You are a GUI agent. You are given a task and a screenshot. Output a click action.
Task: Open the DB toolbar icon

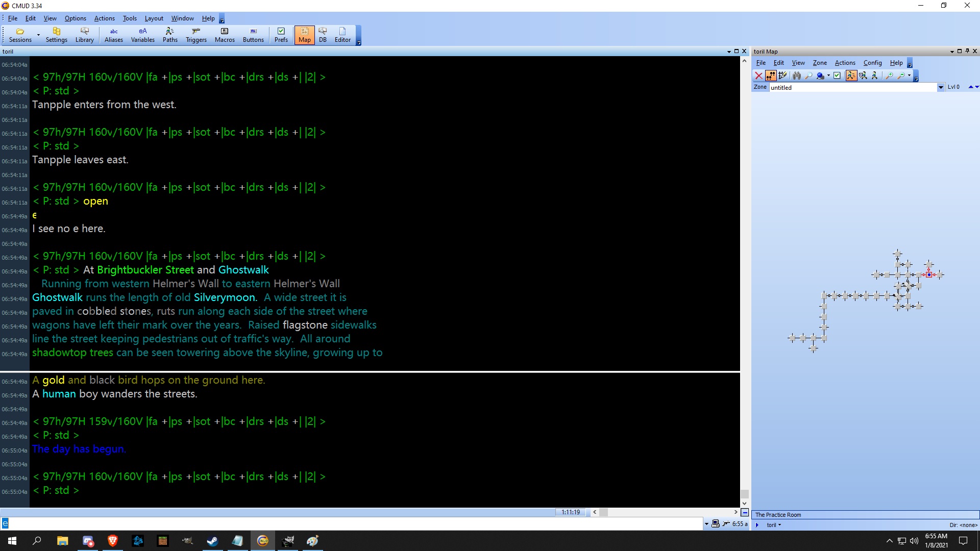point(323,35)
